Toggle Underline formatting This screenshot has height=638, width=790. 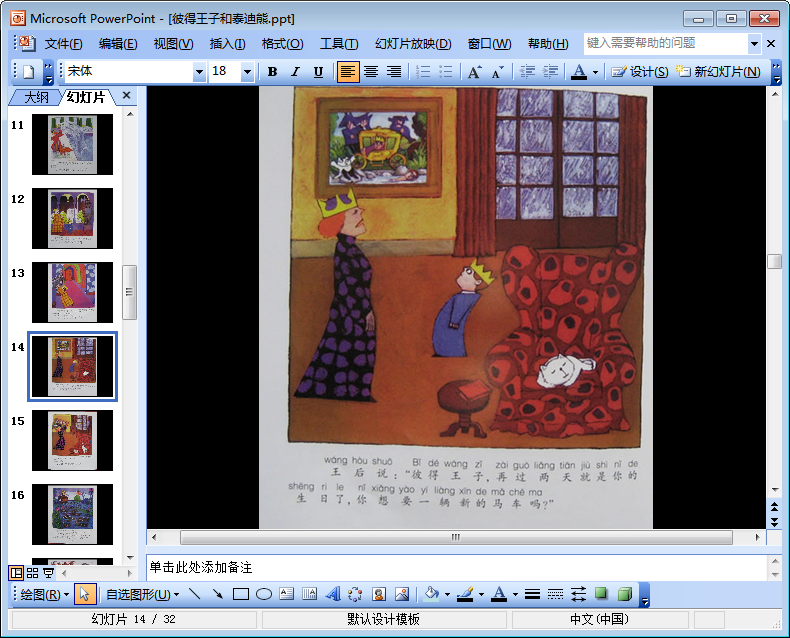[318, 72]
